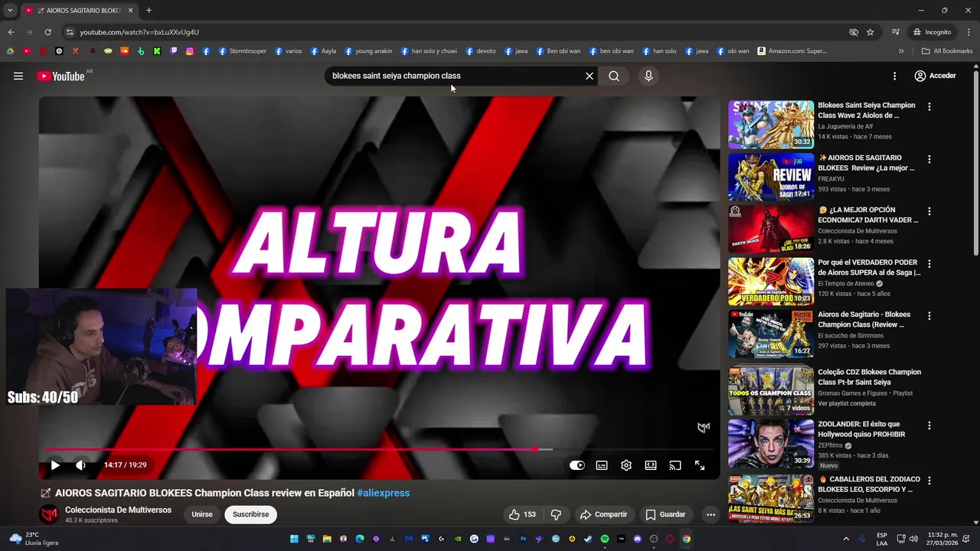
Task: Open options for Blokees Wave 2 Aiolos video
Action: [929, 107]
